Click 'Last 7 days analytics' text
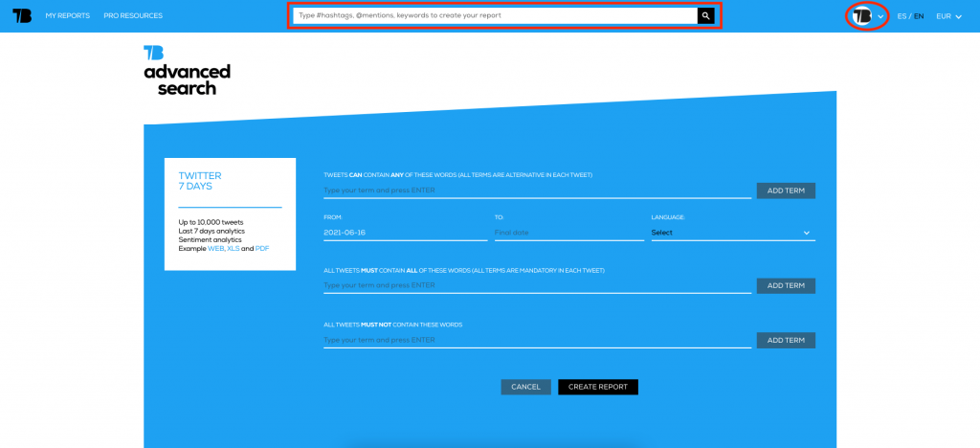980x448 pixels. coord(210,232)
